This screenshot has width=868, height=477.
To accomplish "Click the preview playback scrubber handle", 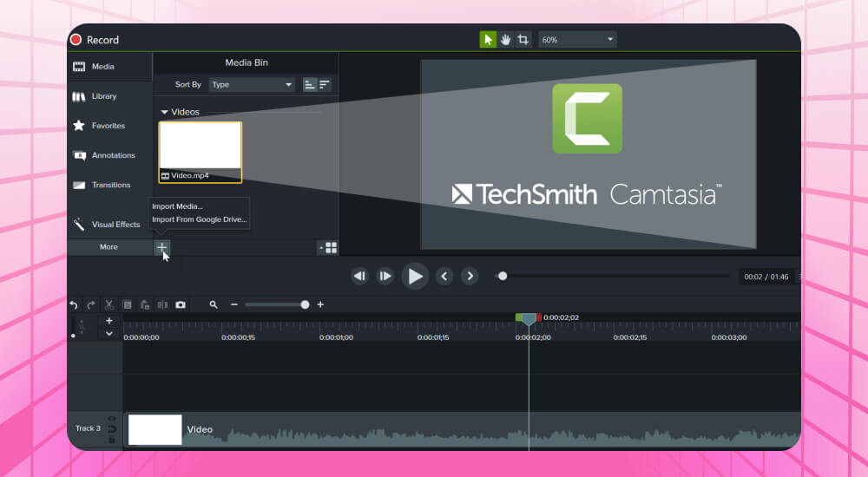I will 502,276.
